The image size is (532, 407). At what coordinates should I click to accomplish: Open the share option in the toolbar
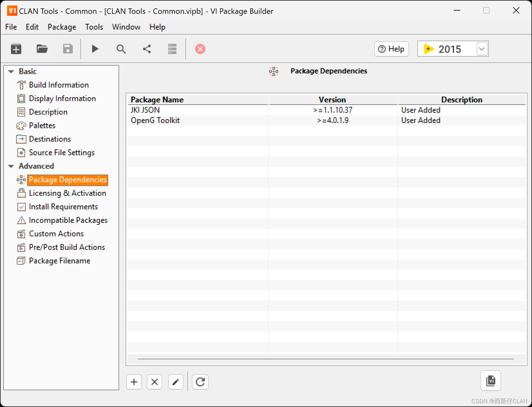point(147,49)
